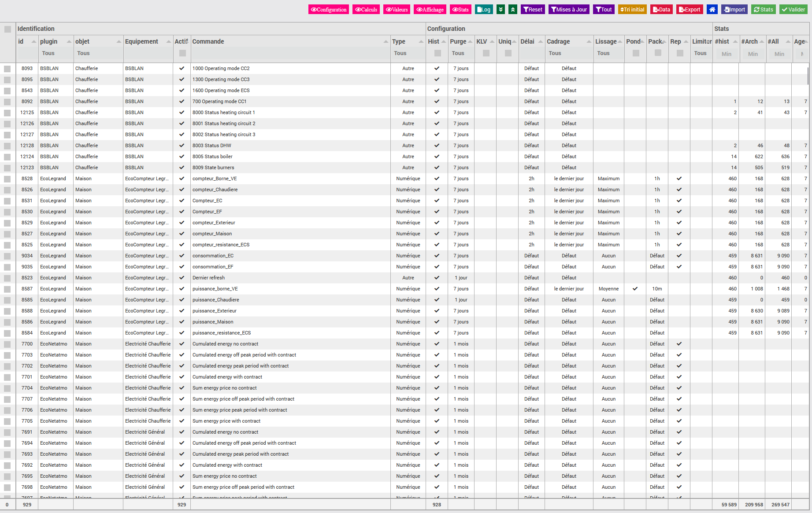Click the #Arch column header

(749, 41)
